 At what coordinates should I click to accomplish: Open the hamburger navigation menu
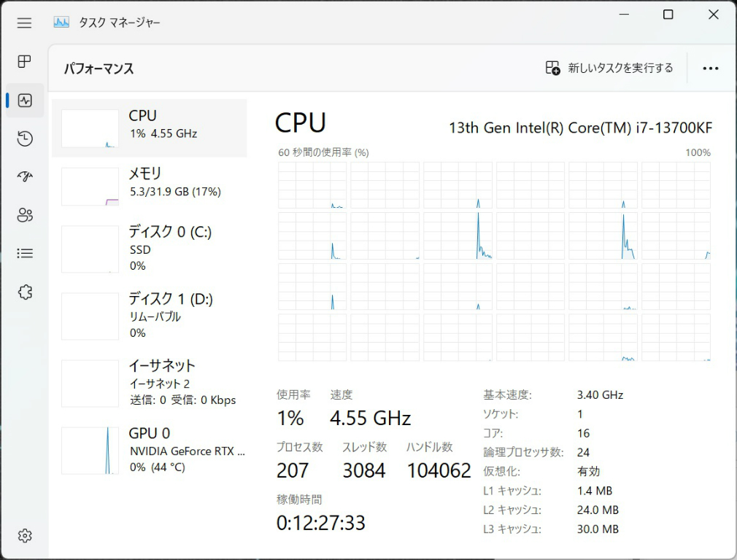point(24,23)
